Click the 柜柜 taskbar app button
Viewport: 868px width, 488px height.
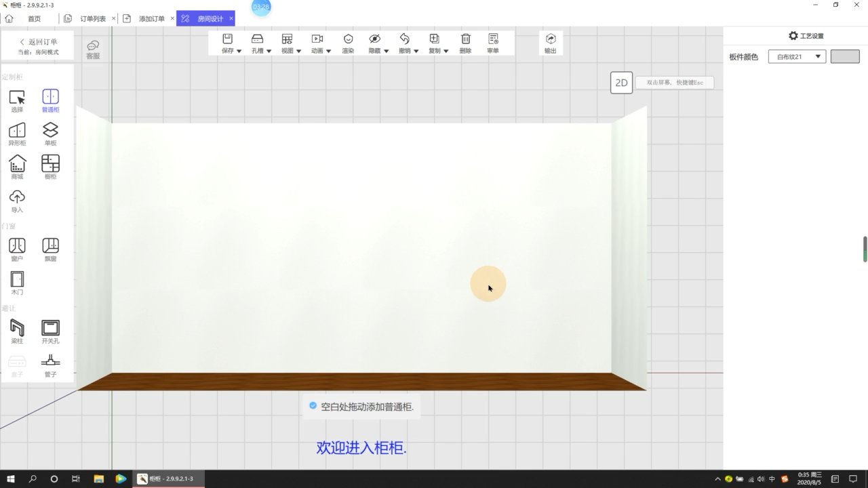pyautogui.click(x=167, y=479)
